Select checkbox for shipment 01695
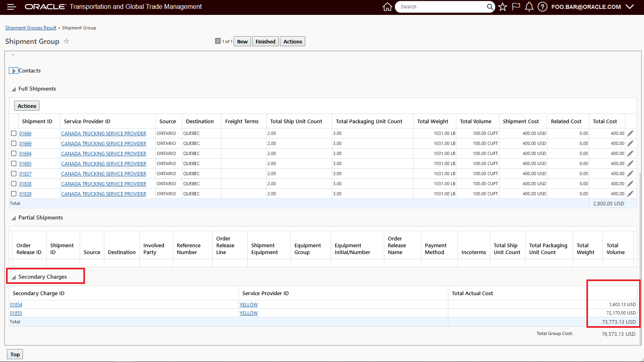Viewport: 644px width, 362px height. point(14,163)
